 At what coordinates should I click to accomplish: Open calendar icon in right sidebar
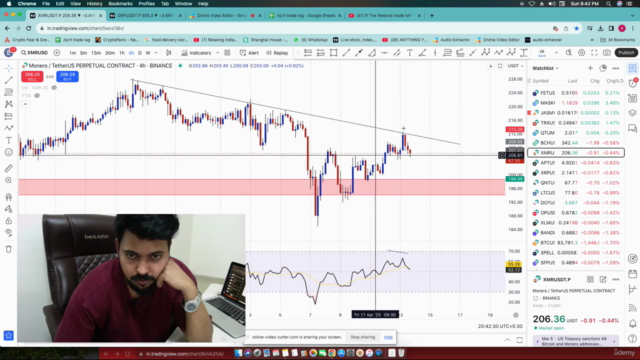[x=633, y=274]
